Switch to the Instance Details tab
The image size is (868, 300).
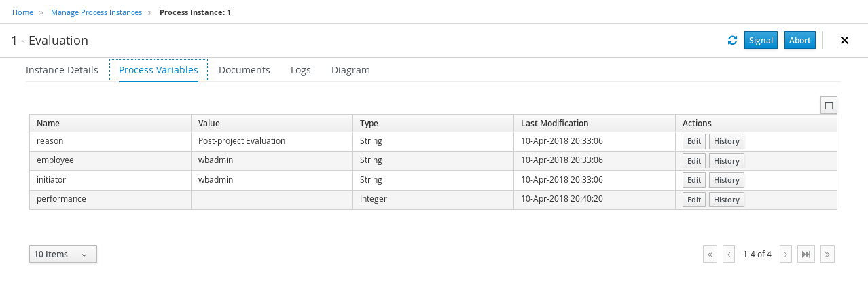pyautogui.click(x=62, y=70)
